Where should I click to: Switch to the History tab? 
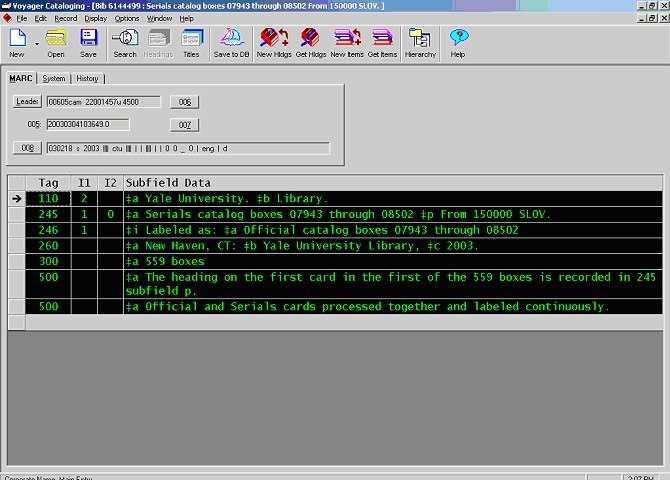(87, 78)
